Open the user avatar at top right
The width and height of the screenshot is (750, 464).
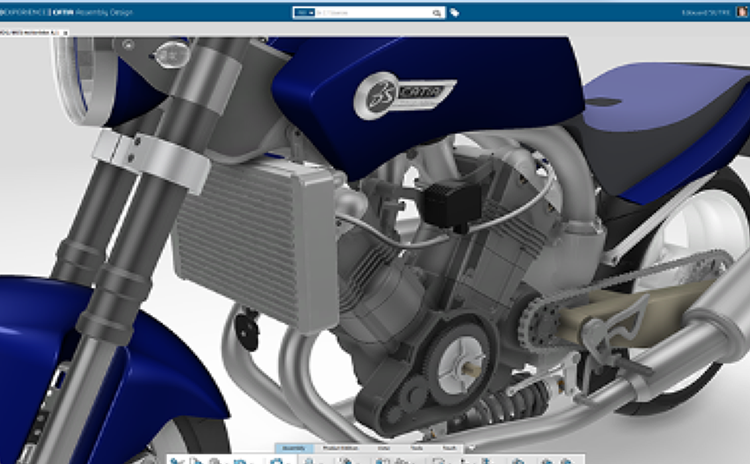pyautogui.click(x=740, y=12)
